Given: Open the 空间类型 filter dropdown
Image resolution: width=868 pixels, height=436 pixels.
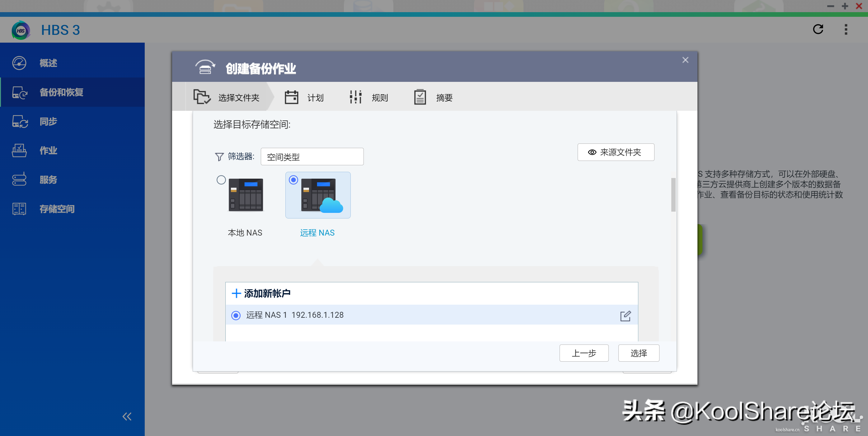Looking at the screenshot, I should tap(312, 157).
